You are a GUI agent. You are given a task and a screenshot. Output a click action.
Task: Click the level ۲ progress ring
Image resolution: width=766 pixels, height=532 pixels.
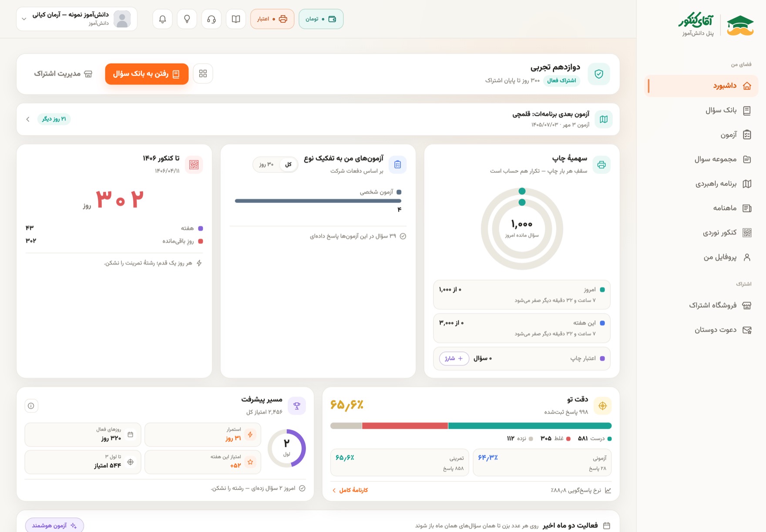(286, 448)
